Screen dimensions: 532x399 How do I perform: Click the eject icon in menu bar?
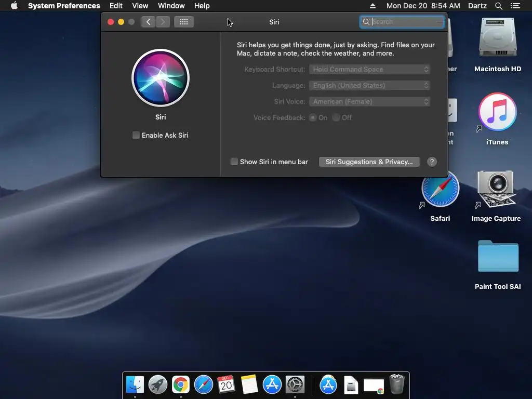[373, 6]
